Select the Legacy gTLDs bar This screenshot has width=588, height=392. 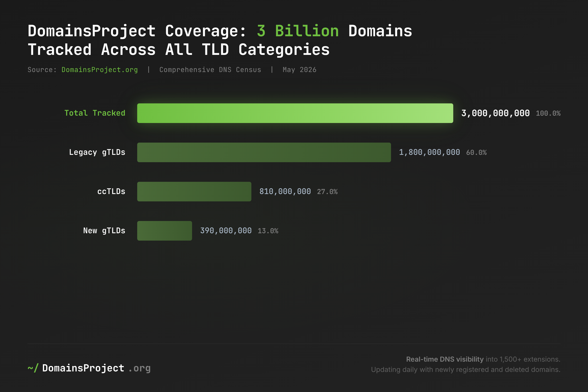coord(264,152)
